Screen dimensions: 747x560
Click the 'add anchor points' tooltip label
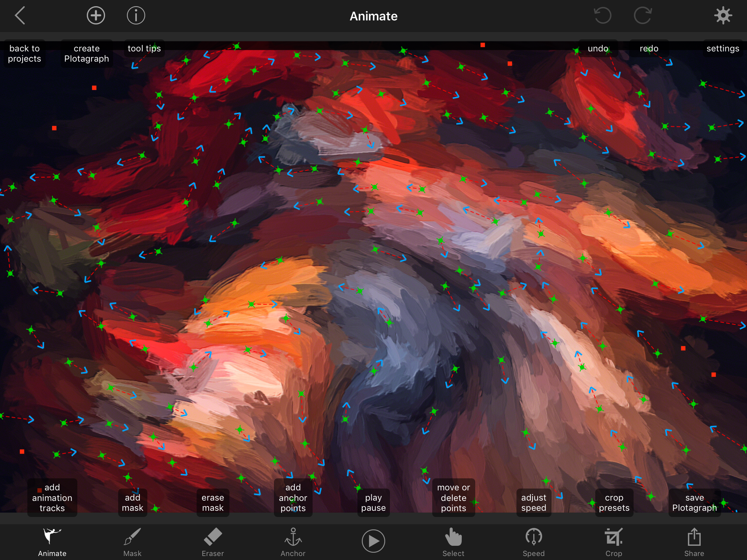293,498
